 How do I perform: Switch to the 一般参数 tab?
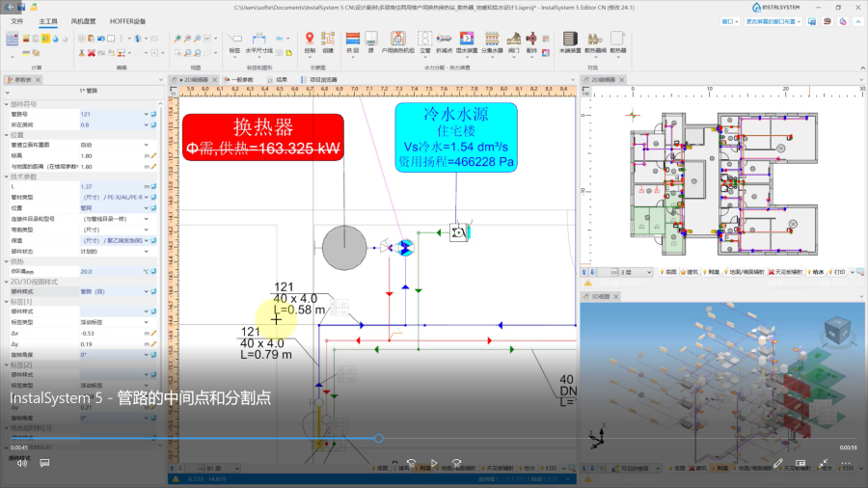click(238, 80)
